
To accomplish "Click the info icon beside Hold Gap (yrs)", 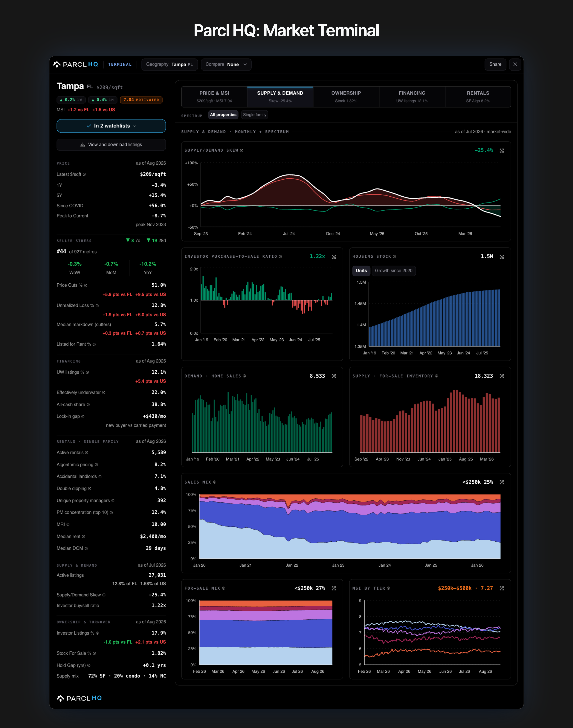I will 89,665.
